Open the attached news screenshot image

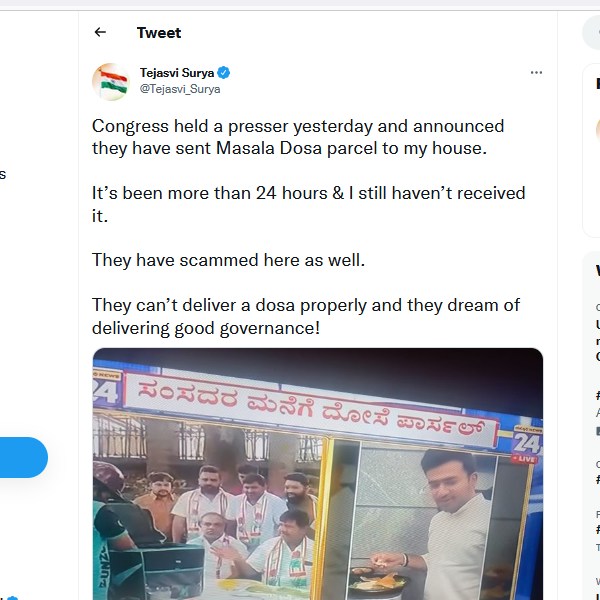coord(318,474)
